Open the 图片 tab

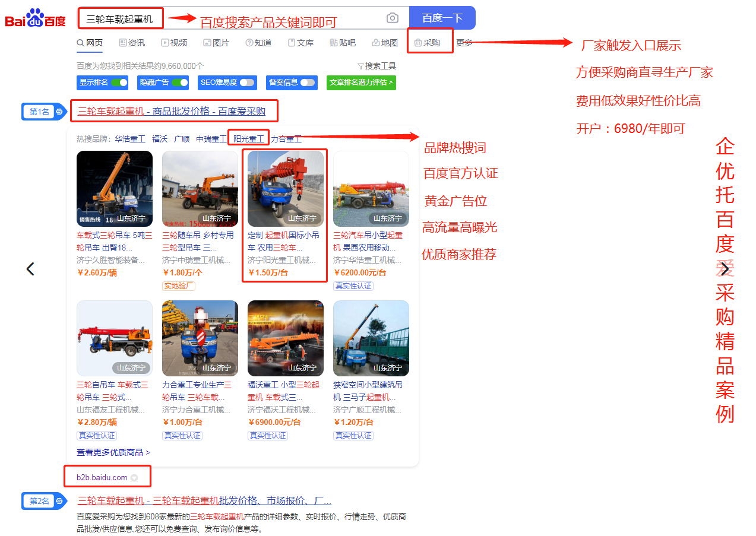[x=216, y=43]
